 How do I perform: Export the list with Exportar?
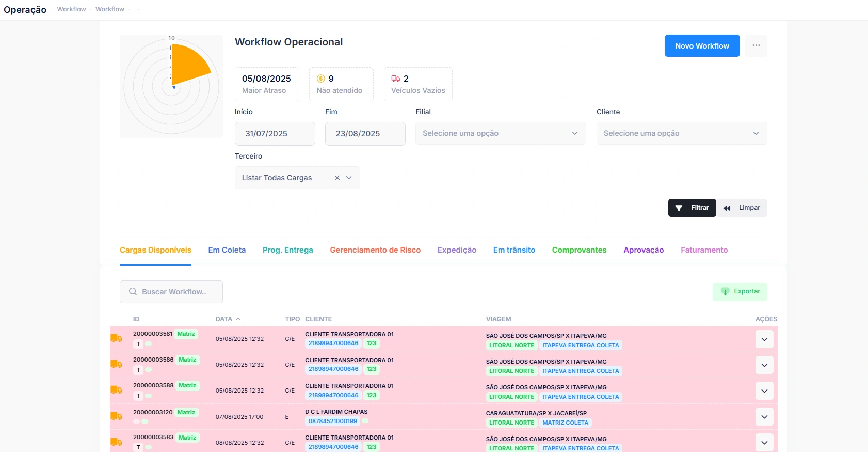coord(740,291)
